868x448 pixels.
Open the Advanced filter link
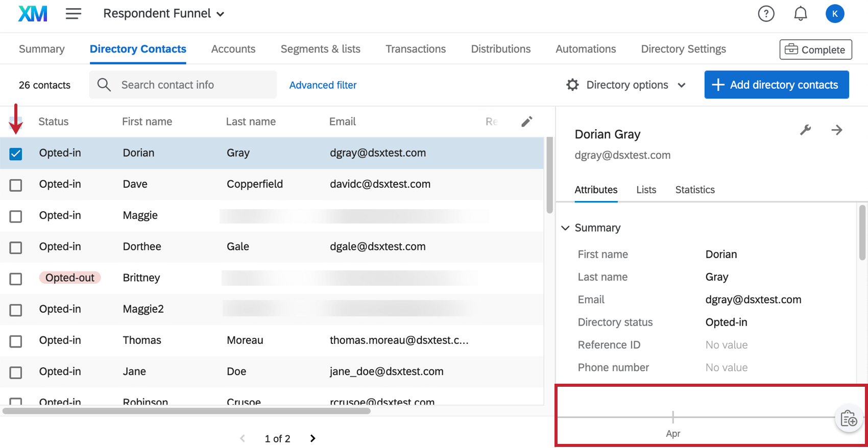[x=323, y=85]
